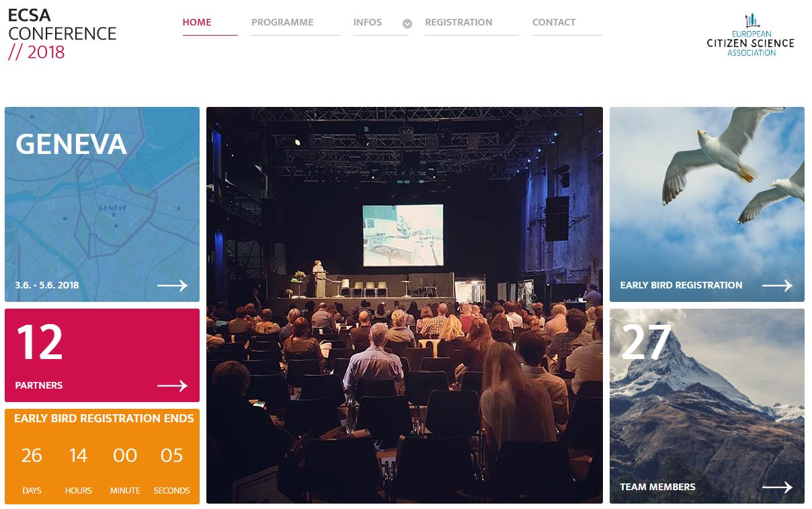Click the Team Members label link

(657, 487)
